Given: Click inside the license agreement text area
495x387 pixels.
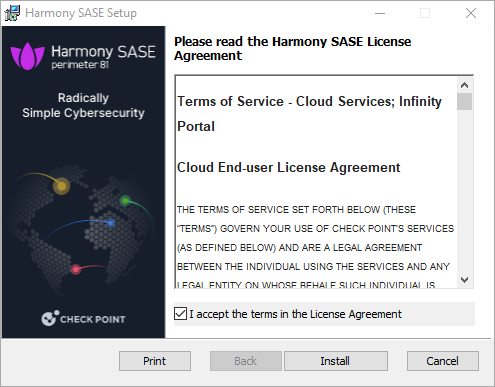Looking at the screenshot, I should 316,182.
